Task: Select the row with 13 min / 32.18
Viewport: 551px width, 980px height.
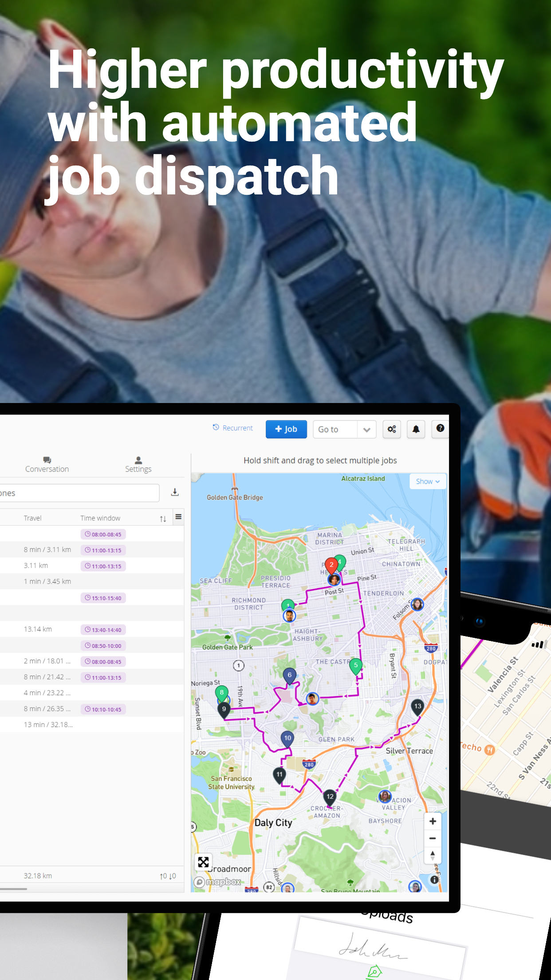Action: pyautogui.click(x=92, y=725)
